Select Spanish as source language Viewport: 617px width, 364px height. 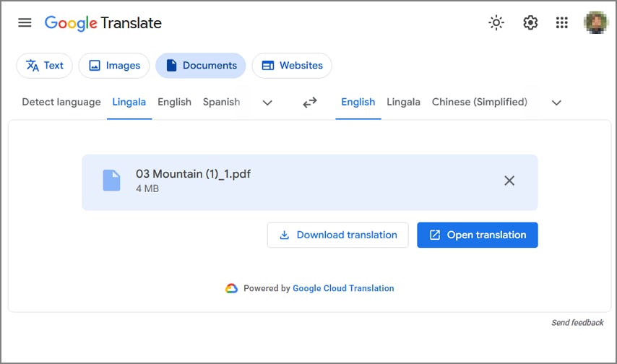(x=221, y=103)
